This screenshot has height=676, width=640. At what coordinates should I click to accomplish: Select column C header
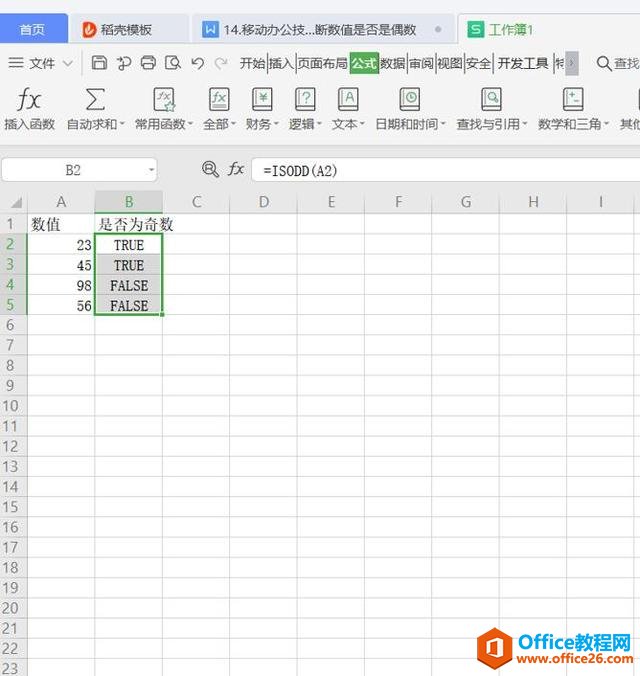196,202
